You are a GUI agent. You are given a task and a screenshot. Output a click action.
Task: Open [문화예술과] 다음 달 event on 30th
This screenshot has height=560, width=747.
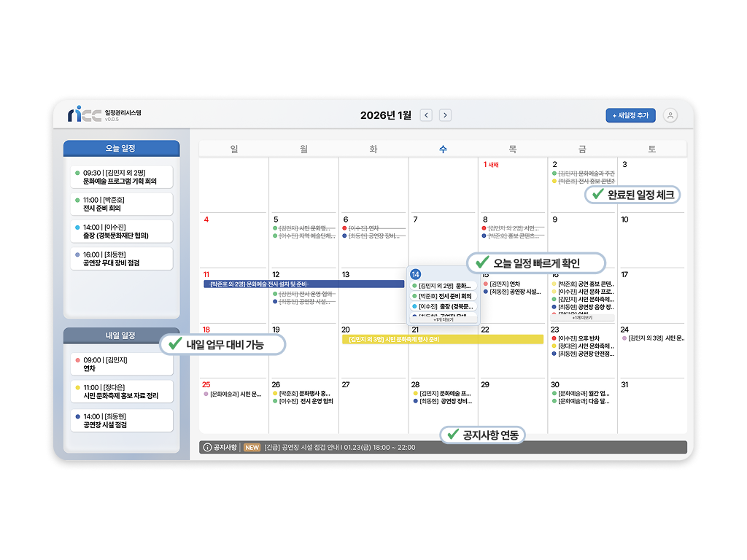(x=581, y=402)
